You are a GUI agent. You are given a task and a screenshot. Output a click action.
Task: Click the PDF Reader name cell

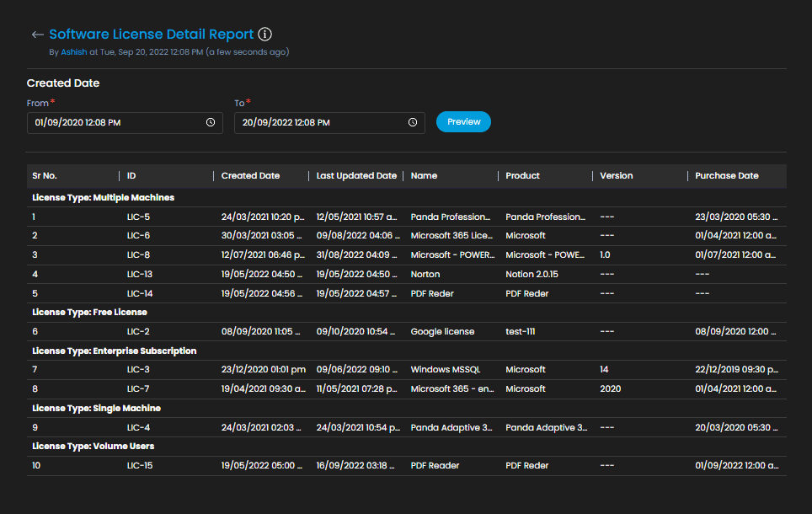[x=435, y=465]
